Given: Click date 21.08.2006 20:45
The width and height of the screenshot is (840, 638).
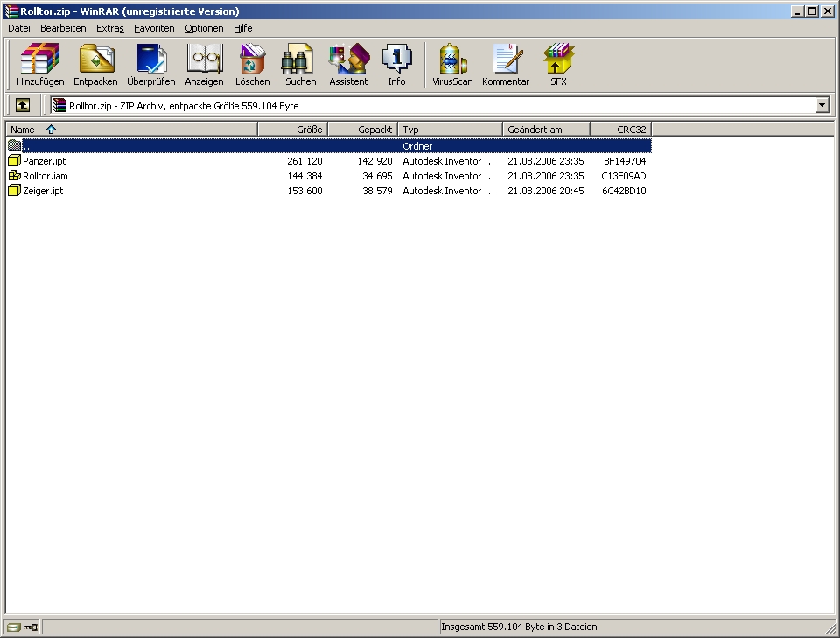Looking at the screenshot, I should tap(546, 191).
